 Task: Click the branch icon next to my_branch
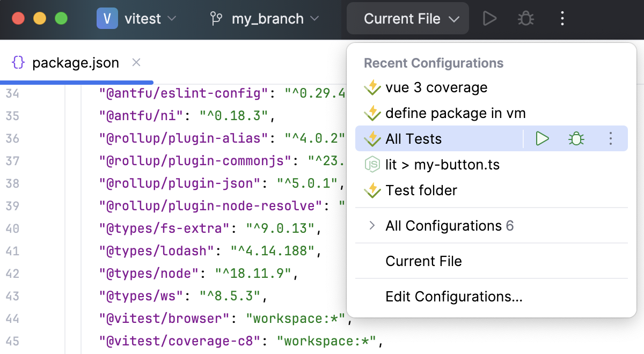[217, 18]
